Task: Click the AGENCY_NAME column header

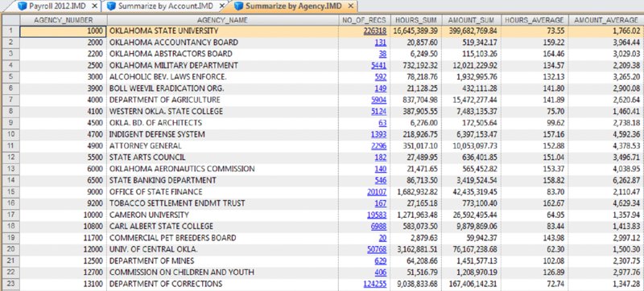Action: (x=223, y=20)
